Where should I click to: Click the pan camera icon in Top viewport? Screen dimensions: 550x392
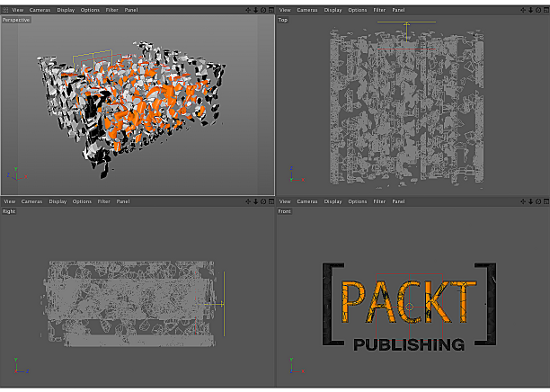pyautogui.click(x=523, y=10)
